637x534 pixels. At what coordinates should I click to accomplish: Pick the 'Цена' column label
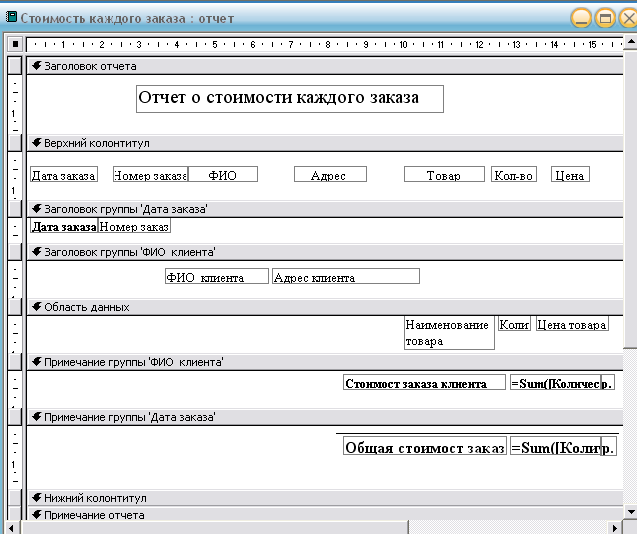(569, 175)
